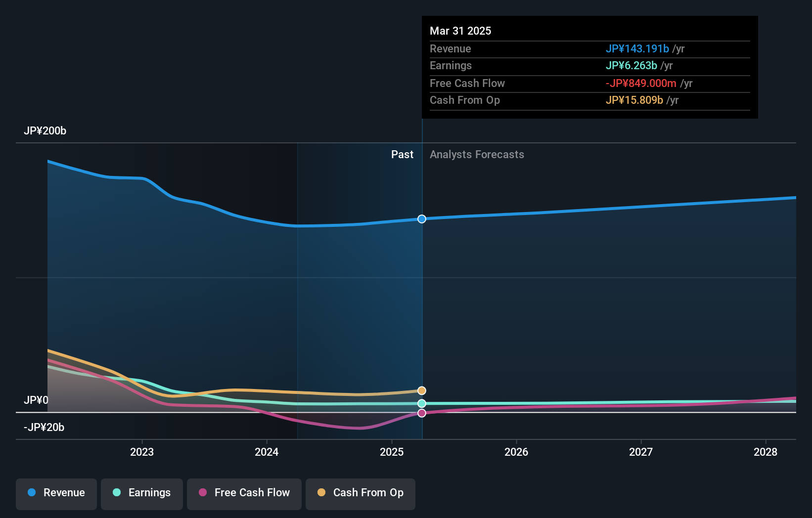Click the Cash From Op label in tooltip
This screenshot has width=812, height=518.
tap(465, 100)
